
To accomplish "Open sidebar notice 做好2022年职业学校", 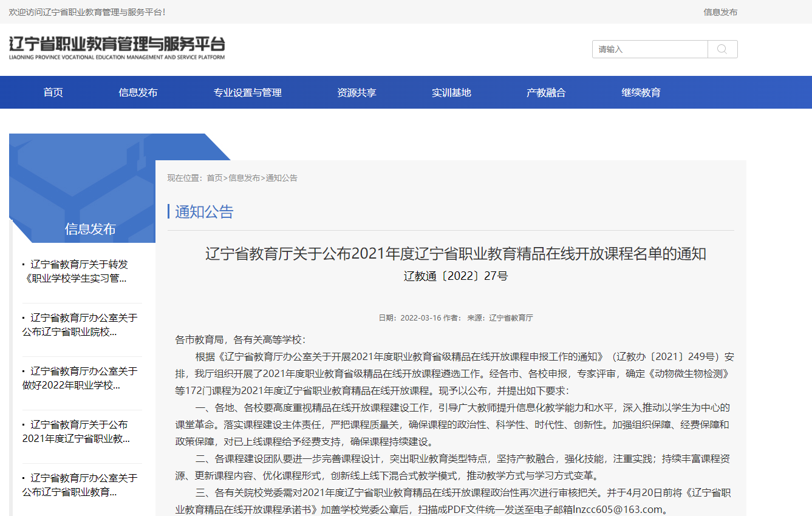I will point(79,378).
